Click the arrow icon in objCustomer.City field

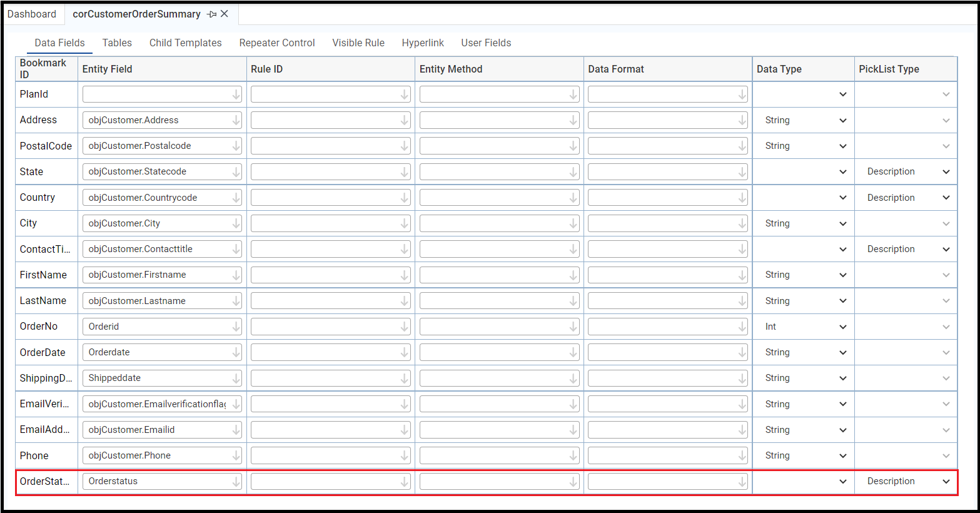pyautogui.click(x=236, y=223)
